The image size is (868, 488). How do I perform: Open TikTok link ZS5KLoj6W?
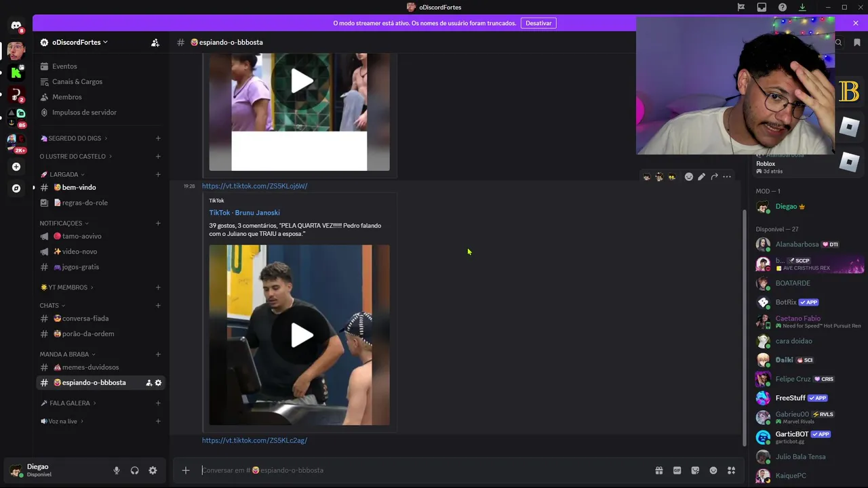(x=254, y=186)
